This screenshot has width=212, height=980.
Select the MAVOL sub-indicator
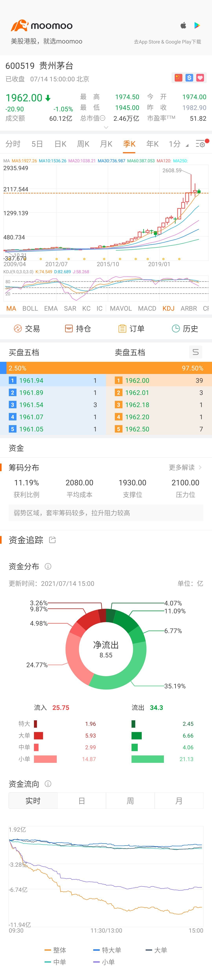tap(121, 309)
